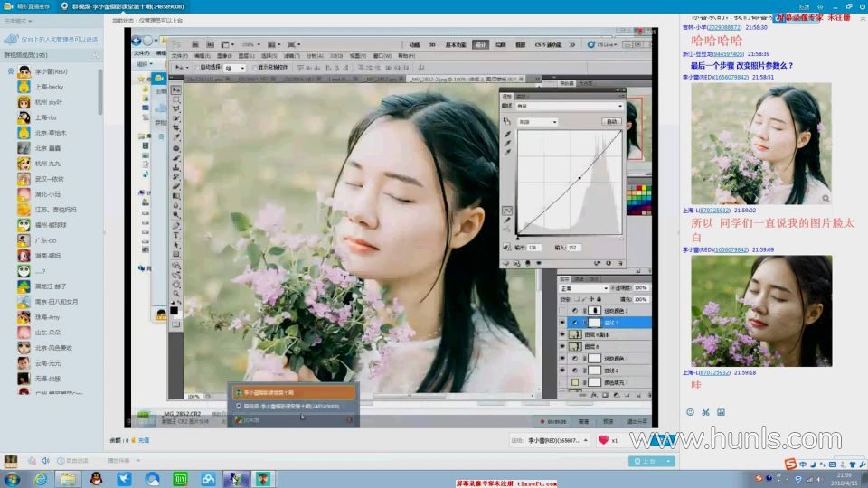Hide the 曲线 2 layer

pyautogui.click(x=562, y=371)
